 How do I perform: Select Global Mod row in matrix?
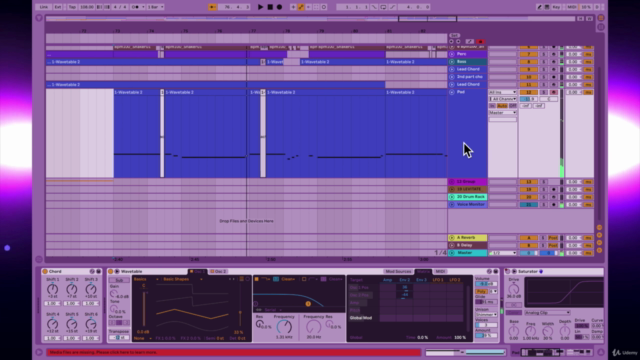[361, 318]
